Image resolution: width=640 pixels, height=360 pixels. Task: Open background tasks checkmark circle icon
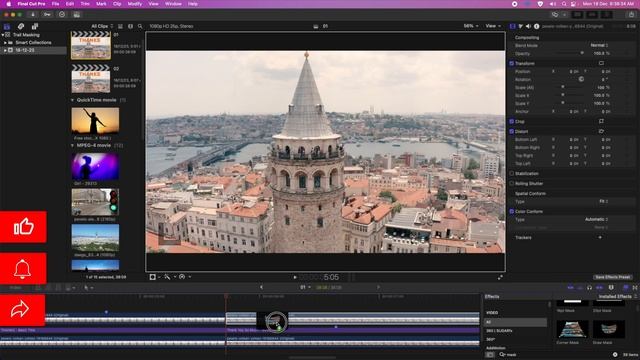click(62, 15)
